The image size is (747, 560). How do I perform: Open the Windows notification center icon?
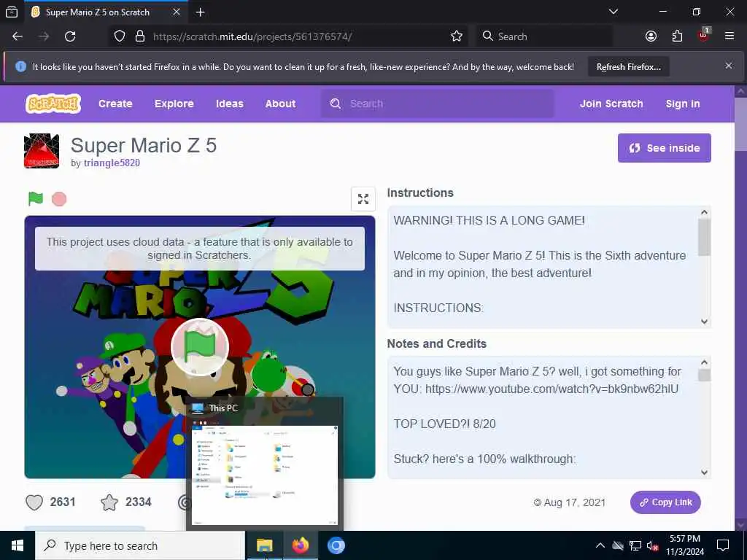[x=723, y=545]
